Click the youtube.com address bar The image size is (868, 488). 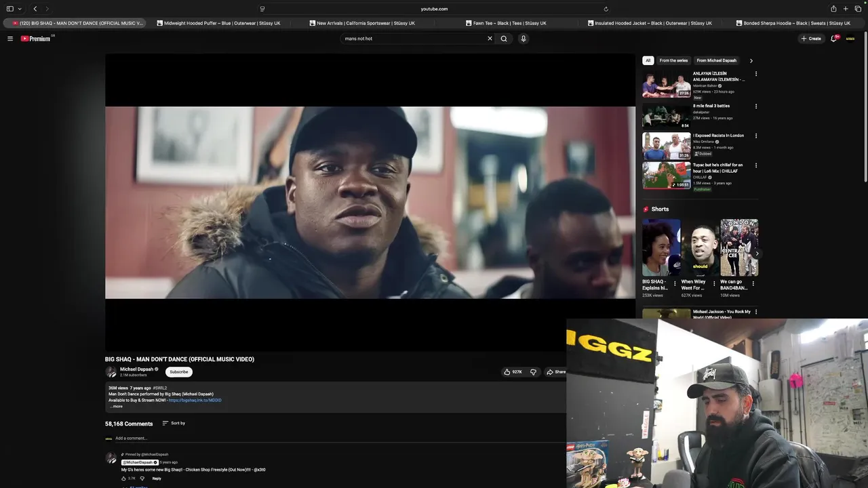click(434, 9)
